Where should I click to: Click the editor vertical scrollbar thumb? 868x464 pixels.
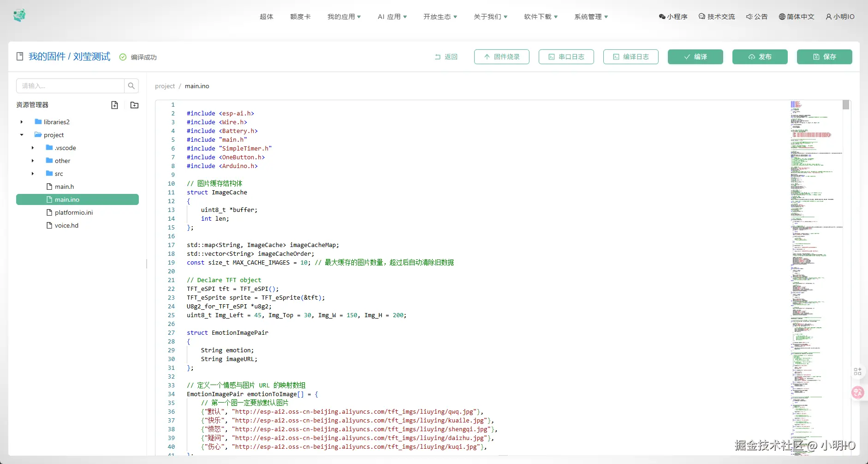[x=845, y=105]
